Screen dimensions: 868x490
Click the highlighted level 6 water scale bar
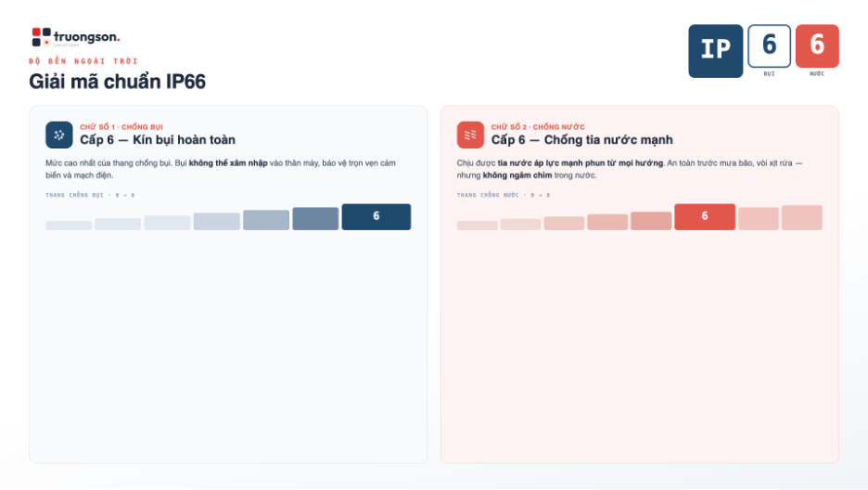(x=705, y=216)
